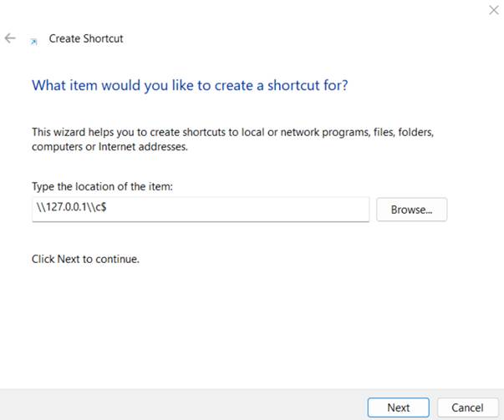Click the 'What item would you like' heading

(125, 85)
